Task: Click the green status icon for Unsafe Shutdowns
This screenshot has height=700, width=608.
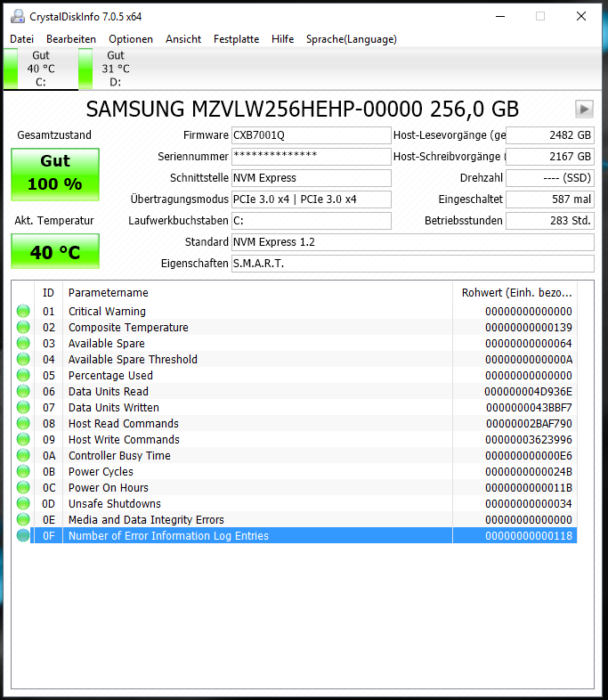Action: [x=23, y=504]
